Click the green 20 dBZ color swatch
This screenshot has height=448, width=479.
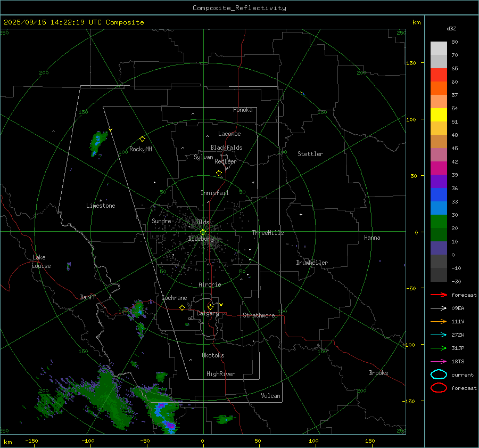(439, 221)
